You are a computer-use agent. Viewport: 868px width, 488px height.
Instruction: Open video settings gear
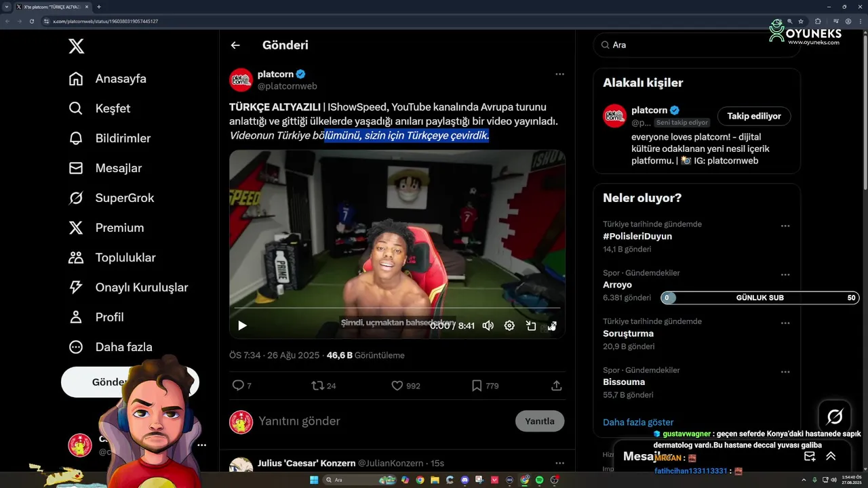click(509, 326)
